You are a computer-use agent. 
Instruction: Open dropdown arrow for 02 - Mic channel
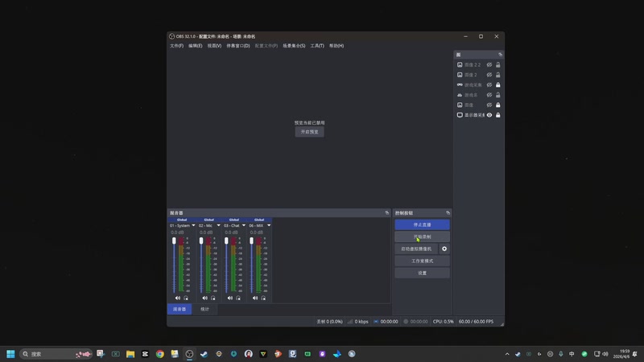coord(218,225)
